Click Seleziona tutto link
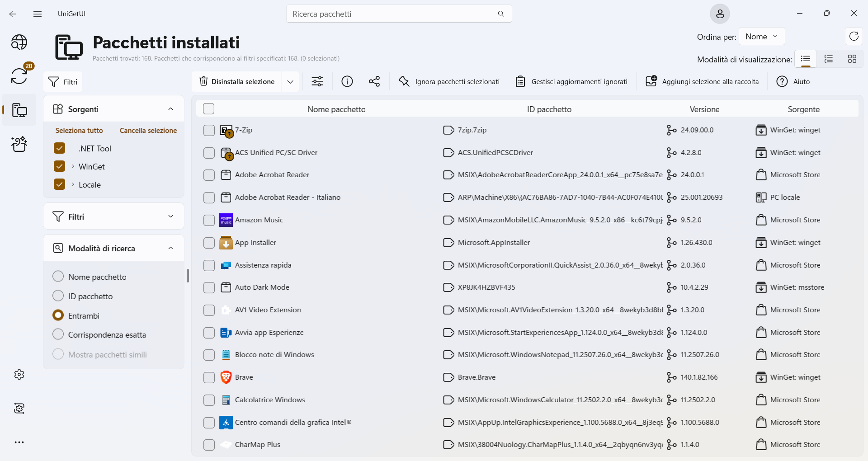This screenshot has height=461, width=868. 79,131
